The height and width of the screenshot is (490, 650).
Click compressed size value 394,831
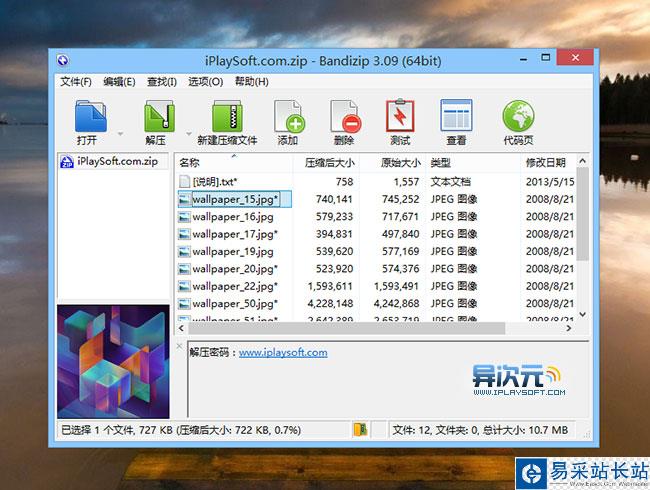pos(334,234)
